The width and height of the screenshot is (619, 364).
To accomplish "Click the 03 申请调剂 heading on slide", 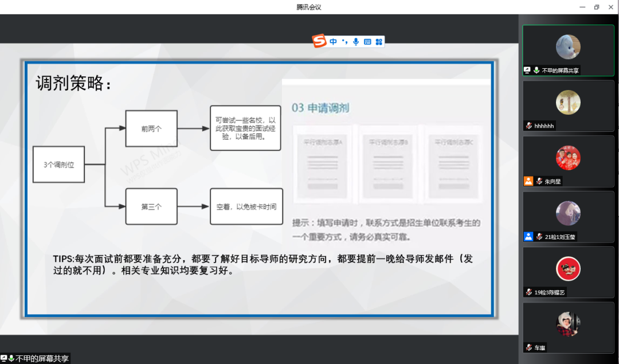I will pyautogui.click(x=320, y=108).
